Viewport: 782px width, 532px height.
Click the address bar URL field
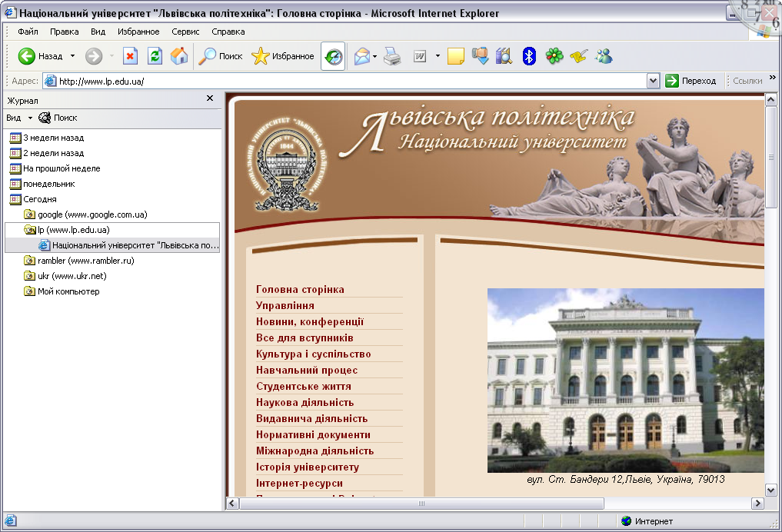click(344, 81)
